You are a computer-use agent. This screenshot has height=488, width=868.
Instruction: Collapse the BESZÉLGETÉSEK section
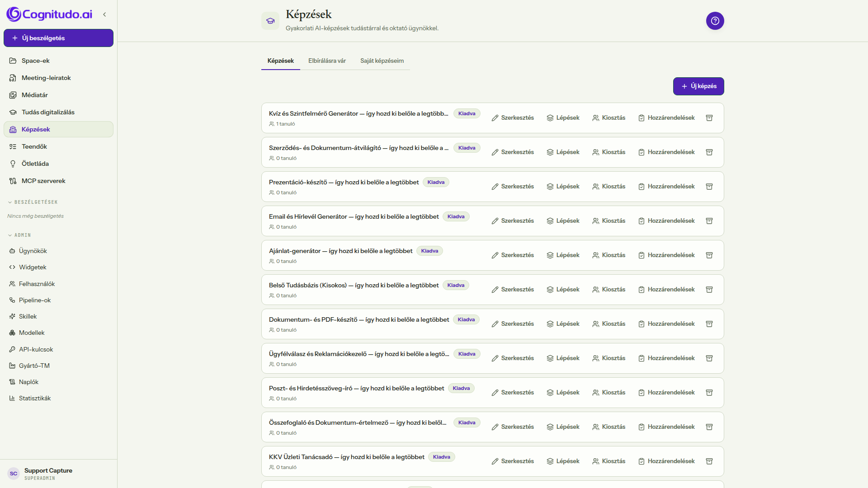tap(33, 202)
